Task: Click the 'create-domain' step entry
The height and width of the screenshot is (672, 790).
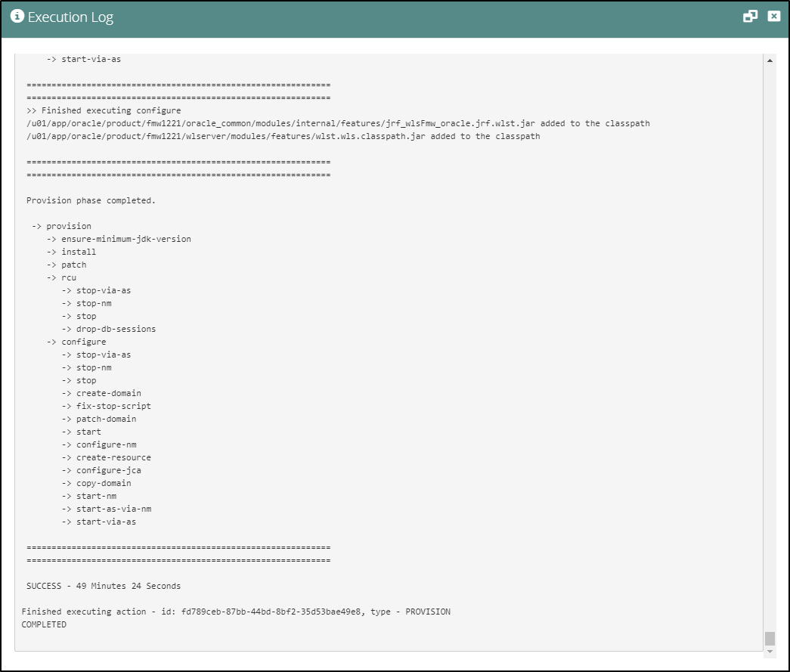Action: (108, 393)
